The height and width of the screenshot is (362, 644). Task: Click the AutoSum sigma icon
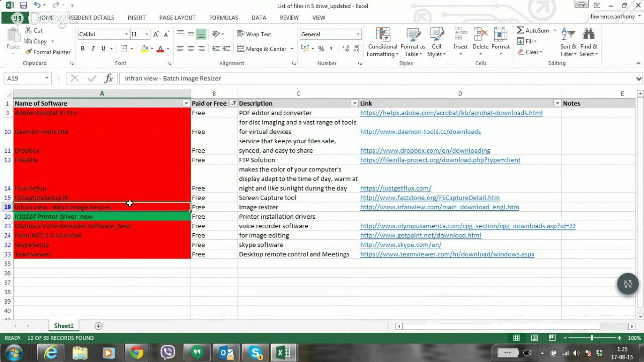(x=520, y=31)
